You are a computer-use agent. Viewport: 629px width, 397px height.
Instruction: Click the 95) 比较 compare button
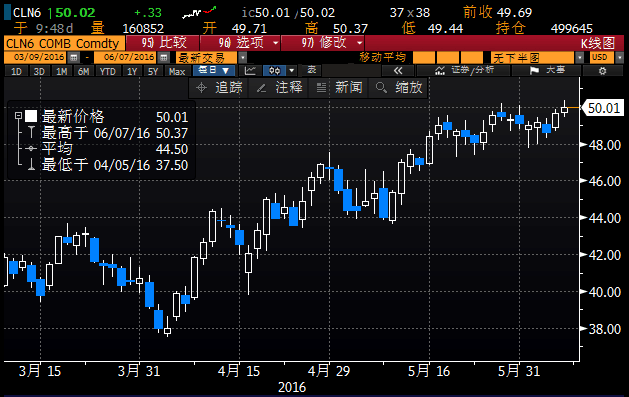[162, 43]
